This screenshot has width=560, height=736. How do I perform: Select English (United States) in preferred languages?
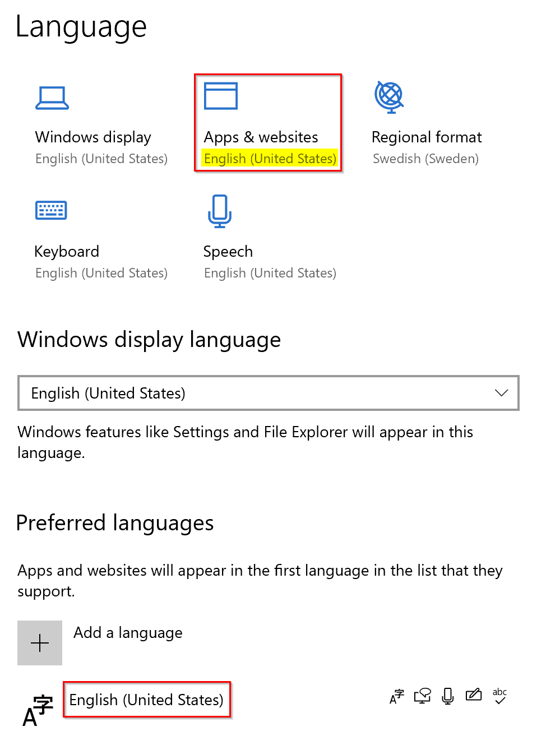(x=146, y=700)
